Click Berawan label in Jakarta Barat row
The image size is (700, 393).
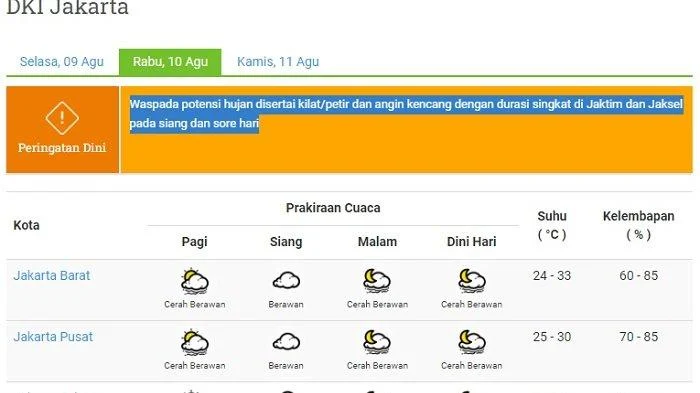pos(286,304)
